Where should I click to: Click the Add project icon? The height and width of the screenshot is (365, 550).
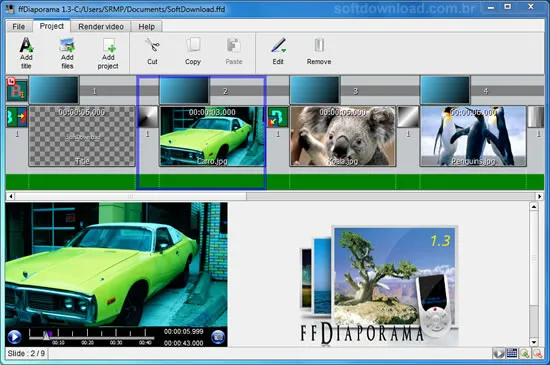tap(108, 46)
